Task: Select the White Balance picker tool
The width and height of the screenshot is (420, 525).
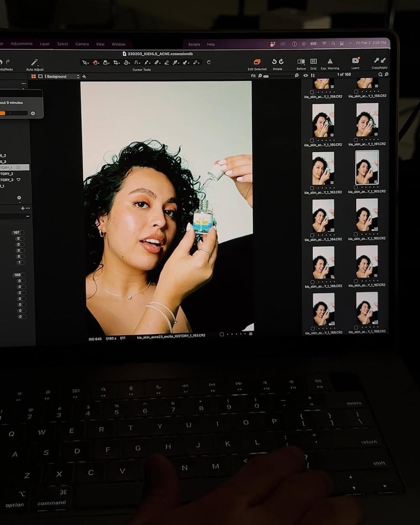Action: coord(176,63)
